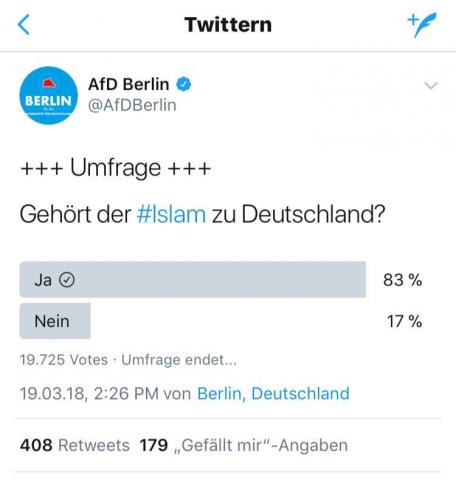Screen dimensions: 456x480
Task: Open the Berlin, Deutschland location link
Action: coord(273,393)
